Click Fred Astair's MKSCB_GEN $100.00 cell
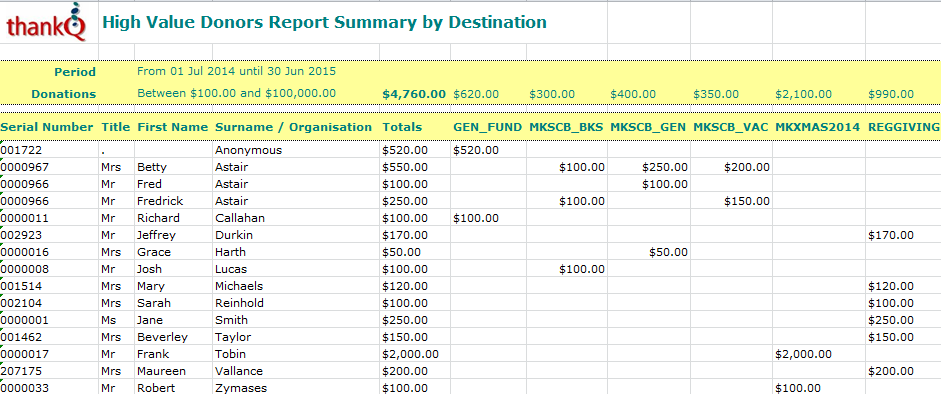The width and height of the screenshot is (941, 394). click(665, 184)
